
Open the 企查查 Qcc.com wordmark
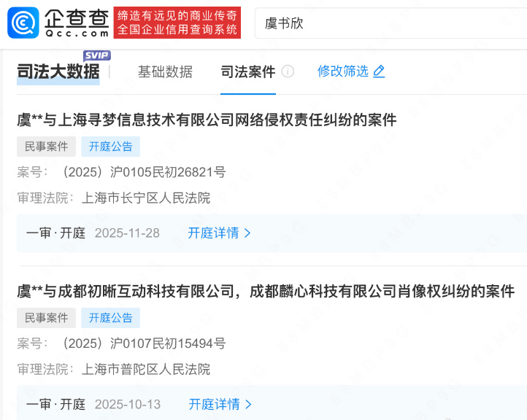tap(77, 23)
